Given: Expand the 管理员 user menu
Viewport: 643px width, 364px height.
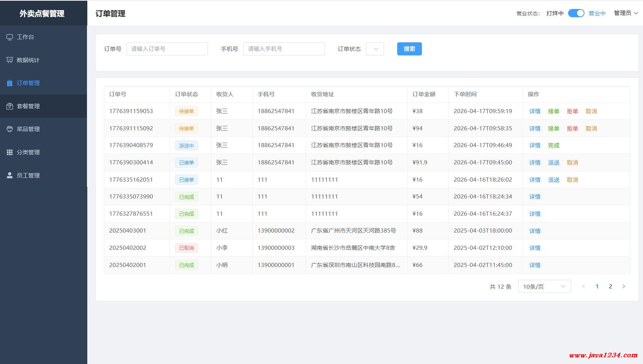Looking at the screenshot, I should point(626,13).
